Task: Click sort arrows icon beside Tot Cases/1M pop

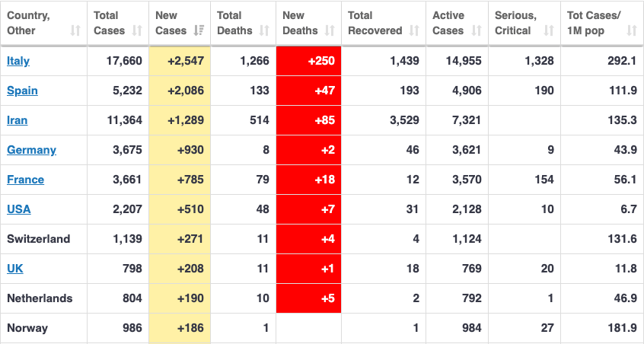Action: coord(632,30)
